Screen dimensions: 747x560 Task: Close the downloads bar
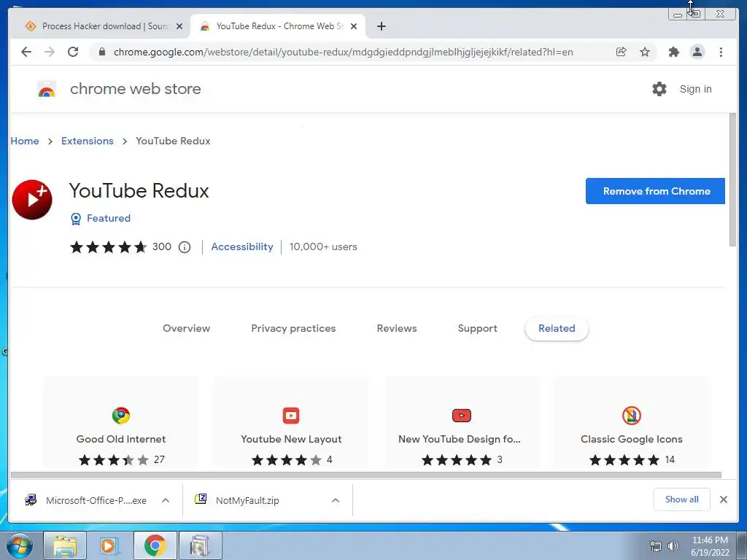[723, 499]
